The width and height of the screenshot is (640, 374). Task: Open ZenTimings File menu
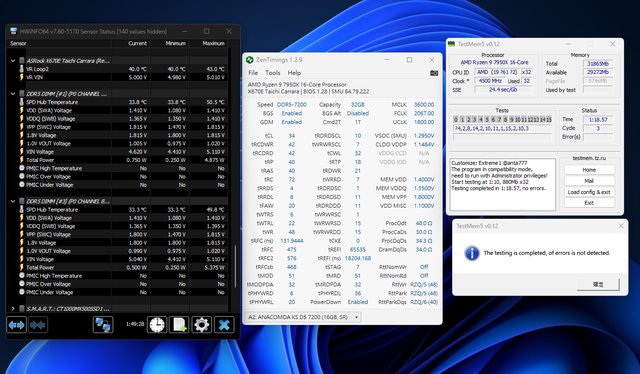pos(253,73)
